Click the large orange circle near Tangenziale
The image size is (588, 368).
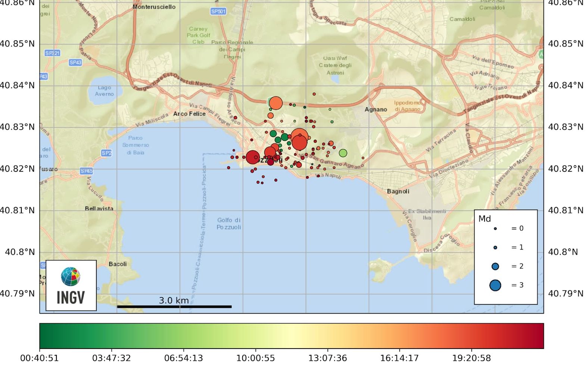[x=276, y=103]
